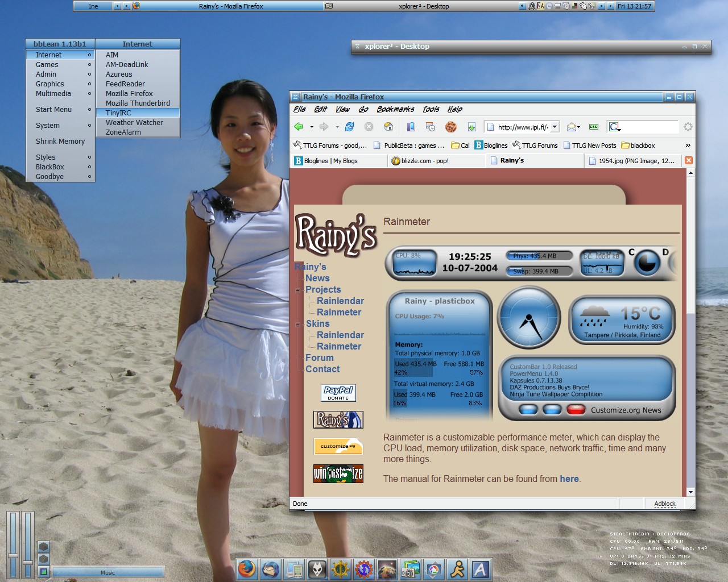The image size is (728, 582).
Task: Switch to the blizzle.com - pop! tab
Action: [x=437, y=161]
